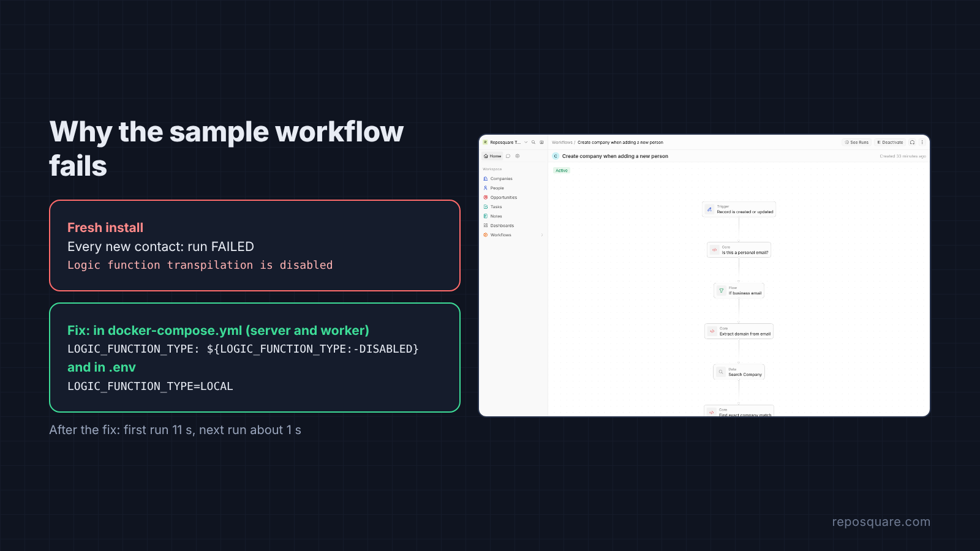This screenshot has width=980, height=551.
Task: Click the workflow avatar icon with letter C
Action: coord(556,156)
